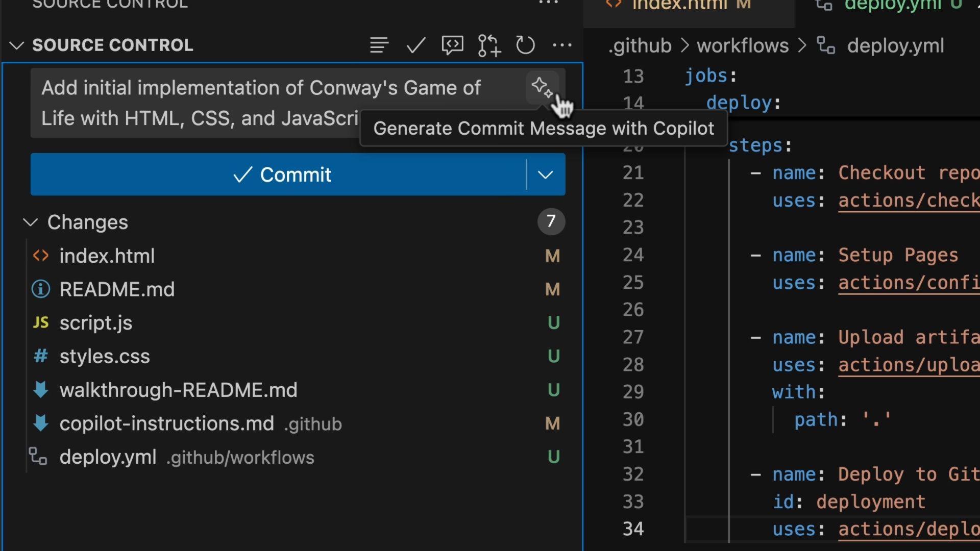Click the workflow icon in the breadcrumb
Viewport: 980px width, 551px height.
tap(826, 45)
